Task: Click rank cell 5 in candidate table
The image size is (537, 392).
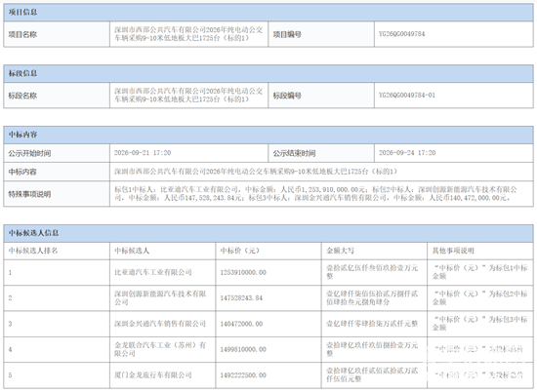Action: click(57, 375)
